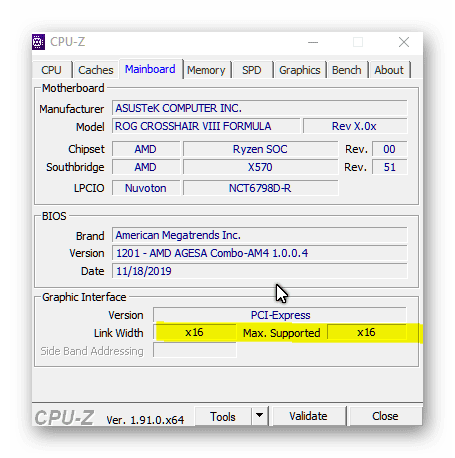The image size is (455, 458).
Task: Click the NCT6798D-R LPCIO value
Action: click(260, 188)
